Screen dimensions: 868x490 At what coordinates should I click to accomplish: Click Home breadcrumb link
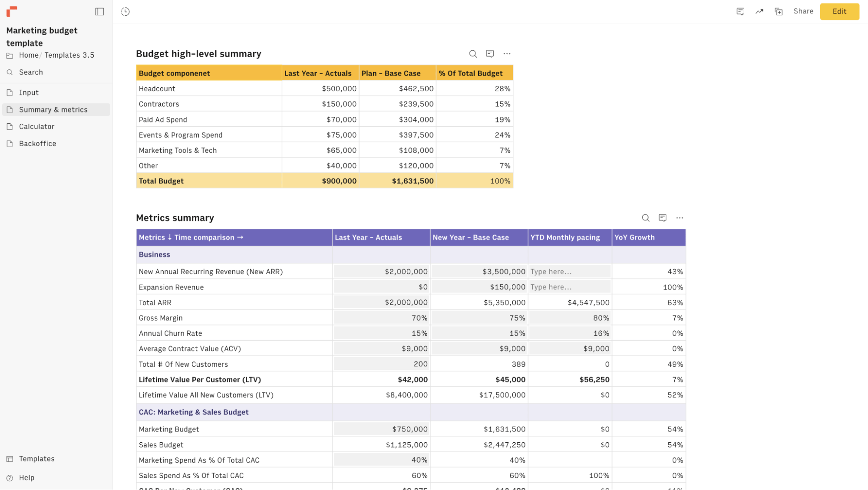tap(28, 55)
